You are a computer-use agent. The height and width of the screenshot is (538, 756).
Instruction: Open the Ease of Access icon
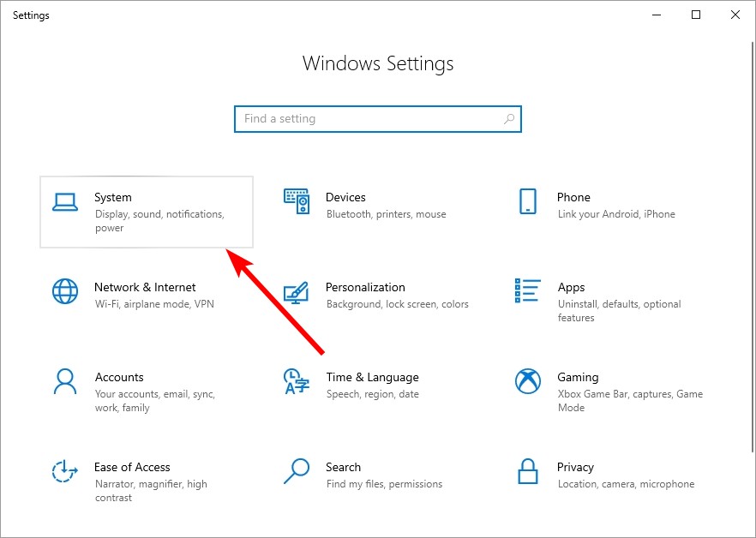(64, 471)
